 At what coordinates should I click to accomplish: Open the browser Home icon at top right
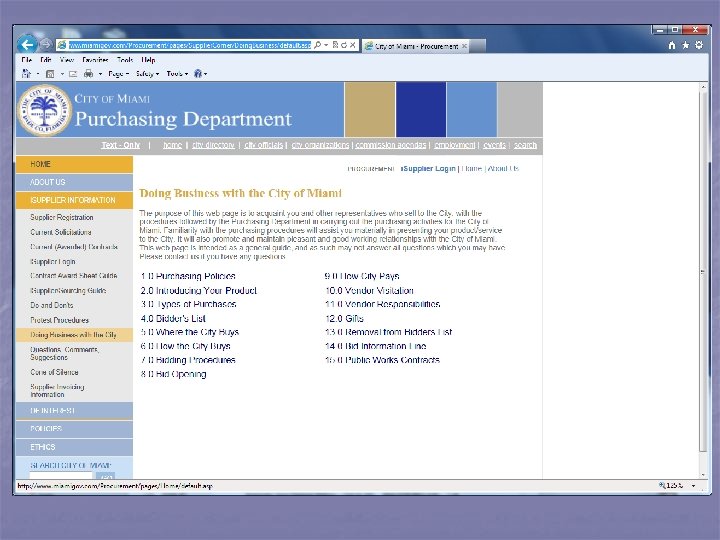coord(672,45)
